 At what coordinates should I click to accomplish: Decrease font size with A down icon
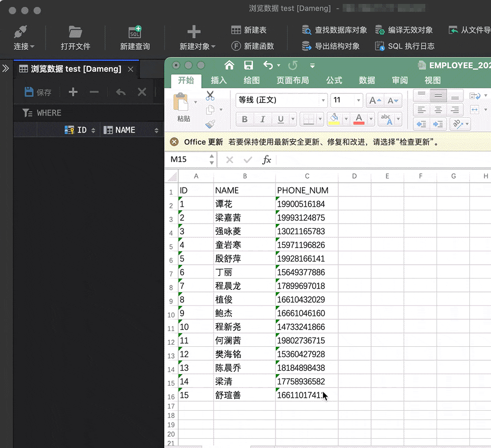point(393,101)
